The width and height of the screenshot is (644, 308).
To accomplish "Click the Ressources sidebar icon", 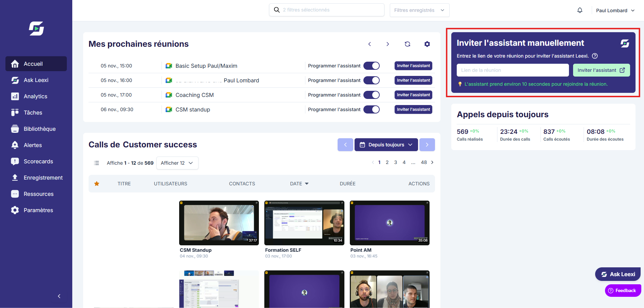I will 15,194.
